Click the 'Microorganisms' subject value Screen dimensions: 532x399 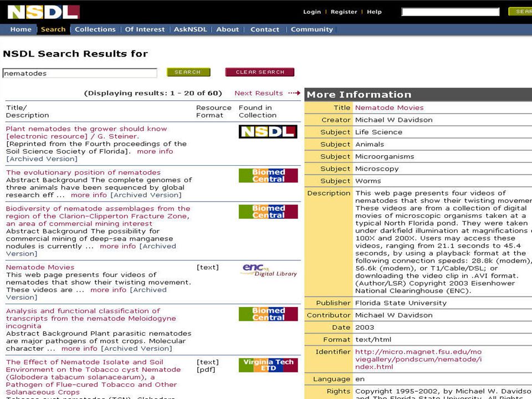point(385,157)
